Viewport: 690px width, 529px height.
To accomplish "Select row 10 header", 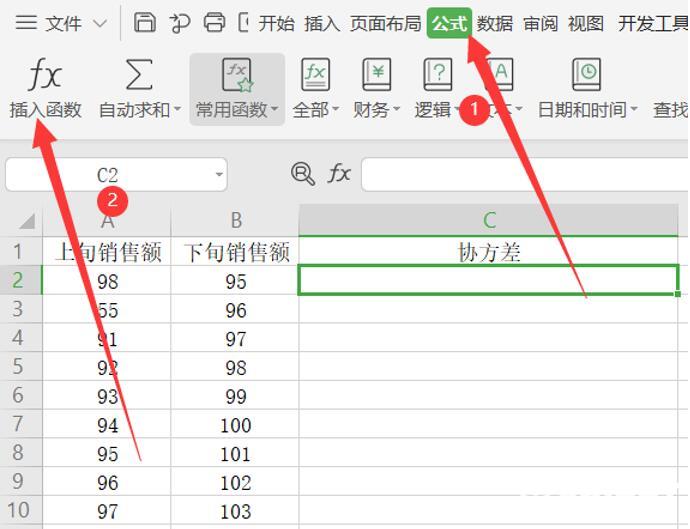I will click(21, 510).
